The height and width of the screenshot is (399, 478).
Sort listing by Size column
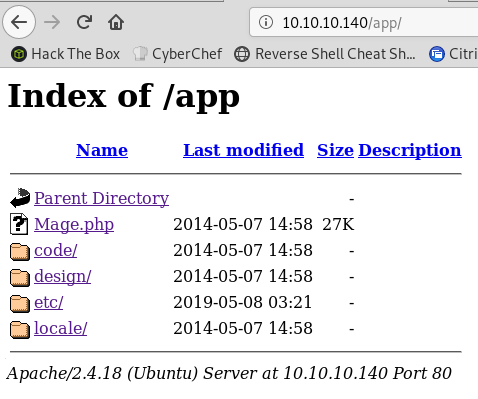[335, 150]
